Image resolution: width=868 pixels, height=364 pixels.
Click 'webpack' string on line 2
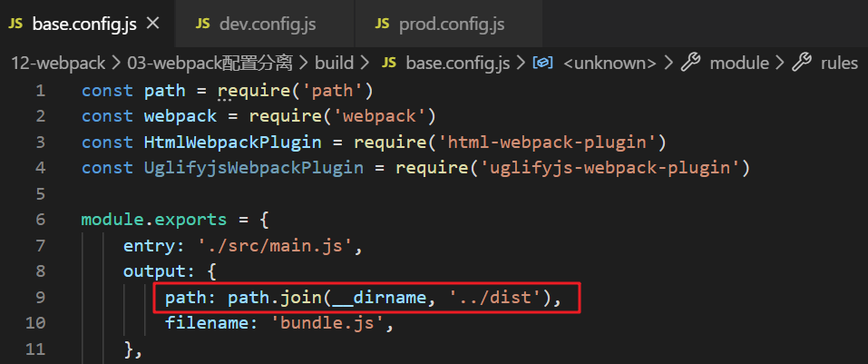pos(378,116)
